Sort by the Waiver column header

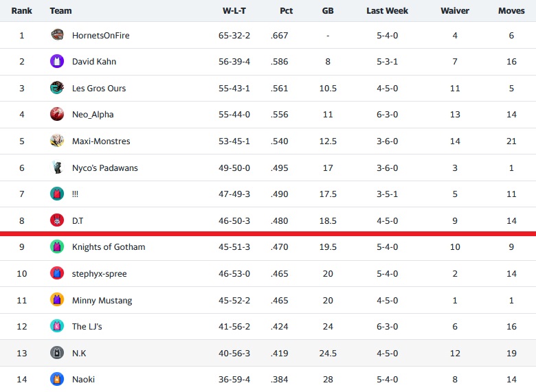[455, 11]
